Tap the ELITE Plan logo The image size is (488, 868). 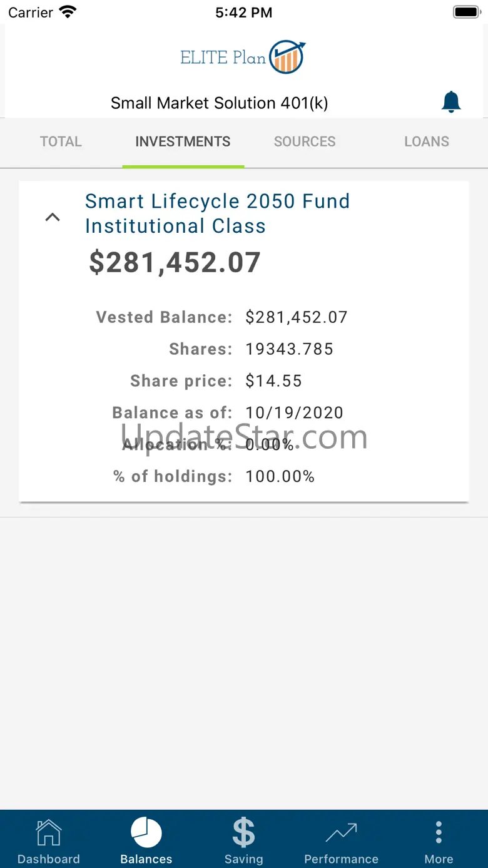243,57
